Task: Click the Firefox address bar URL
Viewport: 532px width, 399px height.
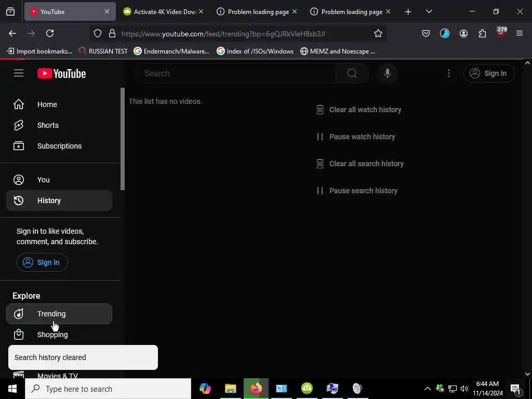Action: point(223,34)
